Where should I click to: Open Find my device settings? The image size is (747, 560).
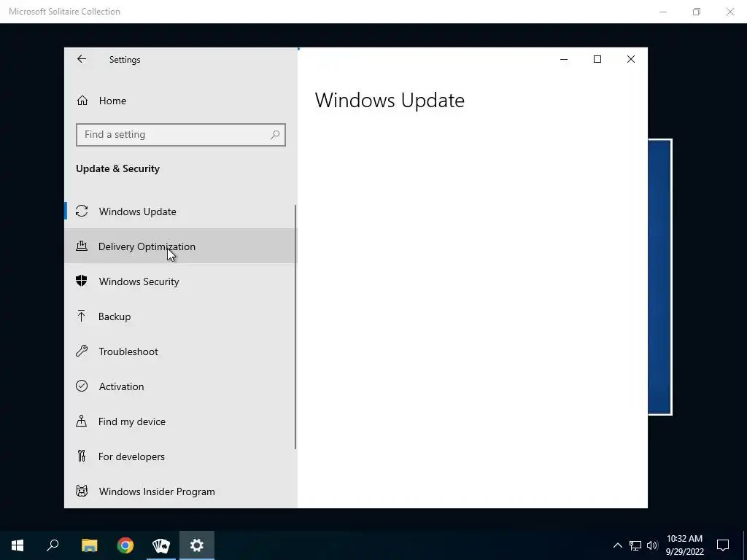[x=181, y=421]
